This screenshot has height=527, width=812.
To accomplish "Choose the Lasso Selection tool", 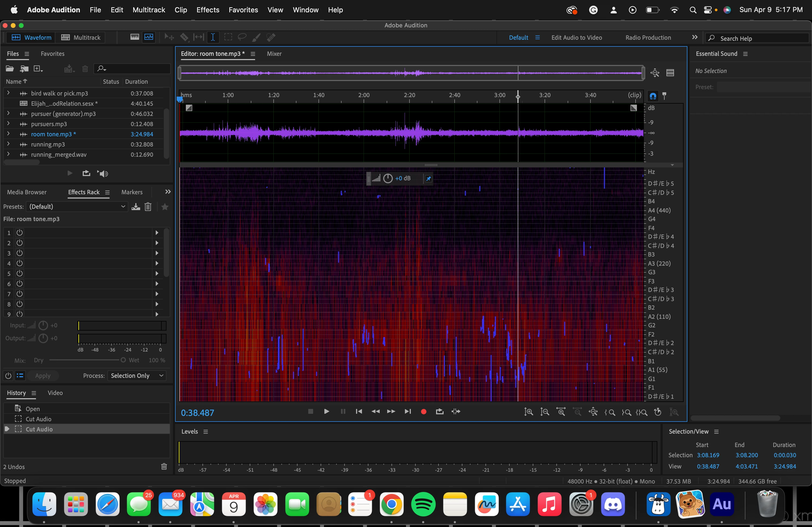I will (x=242, y=38).
